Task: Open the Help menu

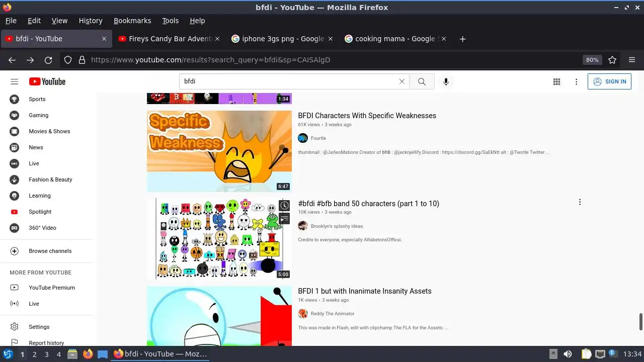Action: 197,21
